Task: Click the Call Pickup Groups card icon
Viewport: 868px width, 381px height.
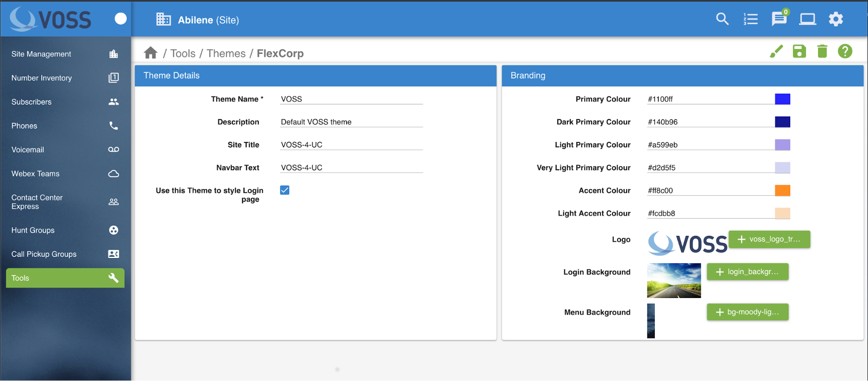Action: [114, 254]
